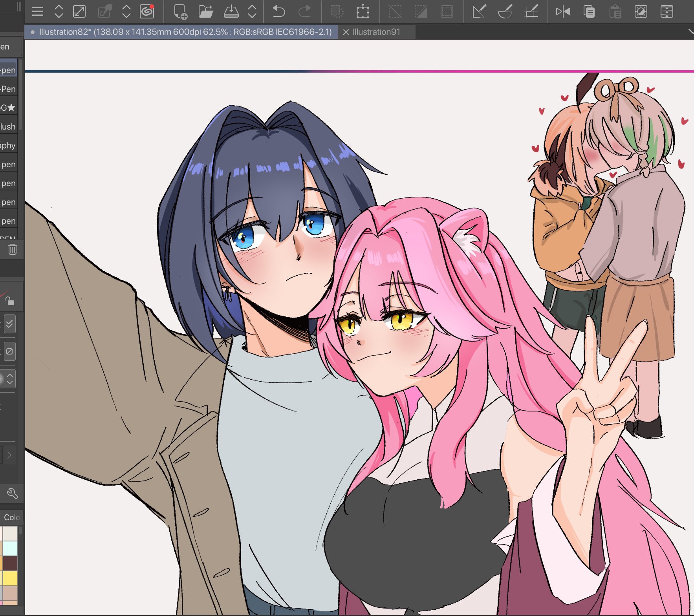
Task: Pick the off-white color swatch
Action: tap(10, 534)
